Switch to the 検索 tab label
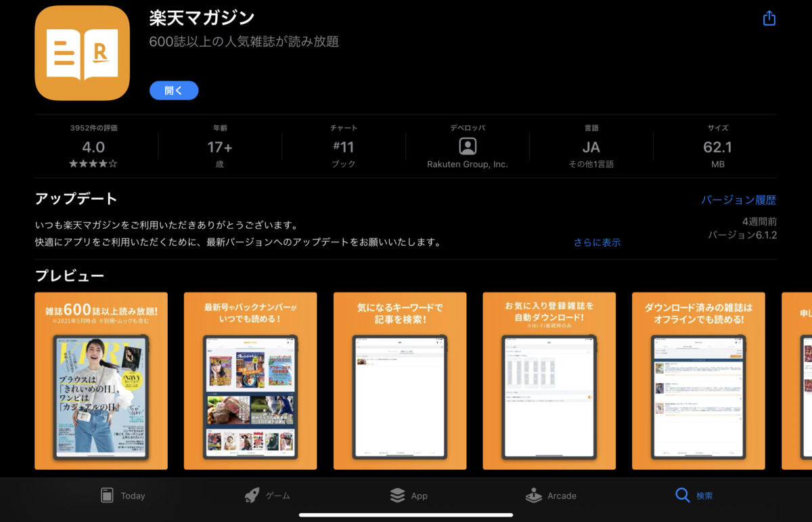The image size is (812, 522). click(x=704, y=496)
